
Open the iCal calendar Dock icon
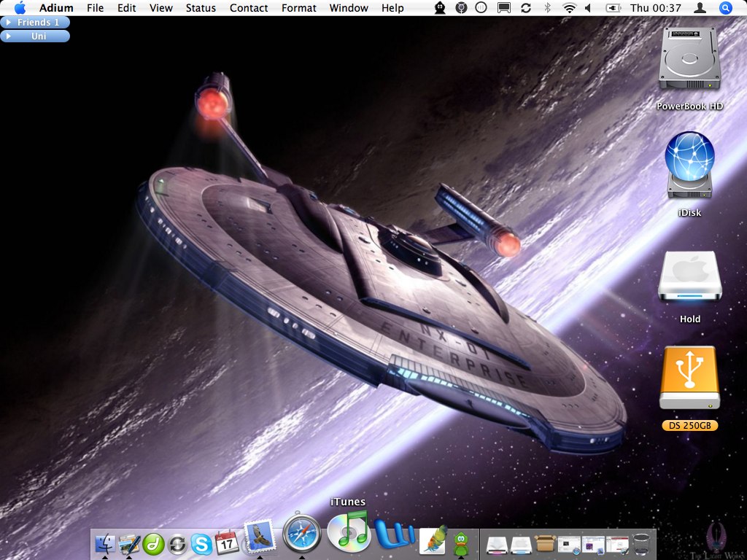click(x=227, y=542)
